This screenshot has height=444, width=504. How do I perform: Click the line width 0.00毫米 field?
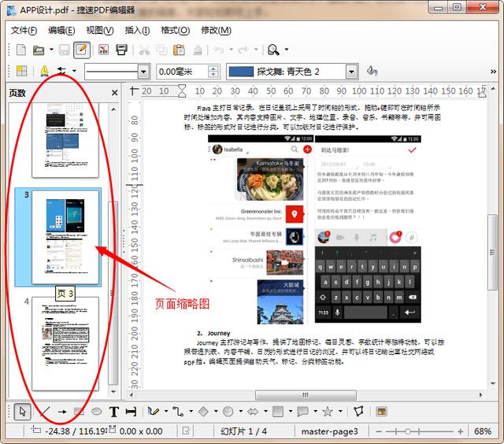pos(182,72)
